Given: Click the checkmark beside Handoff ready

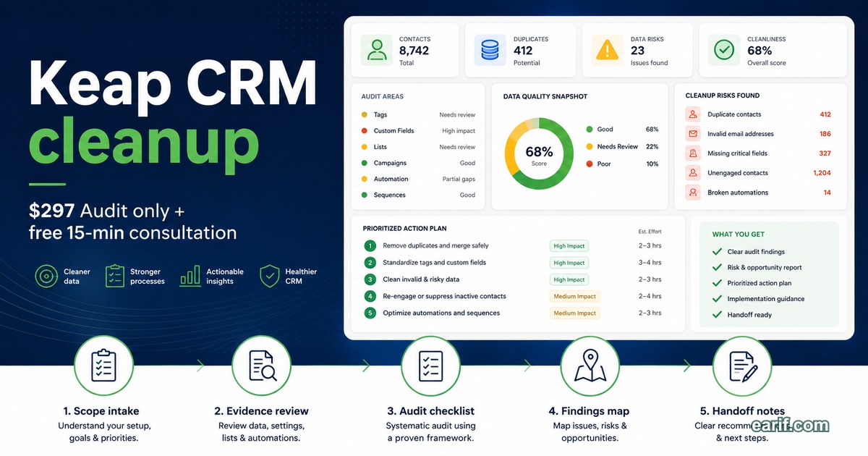Looking at the screenshot, I should click(x=717, y=315).
